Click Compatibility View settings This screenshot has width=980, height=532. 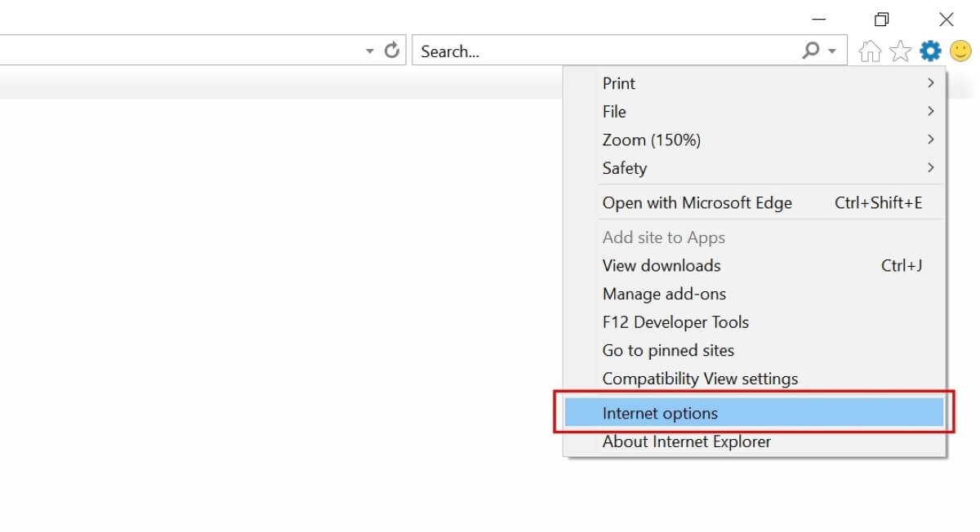pyautogui.click(x=700, y=379)
